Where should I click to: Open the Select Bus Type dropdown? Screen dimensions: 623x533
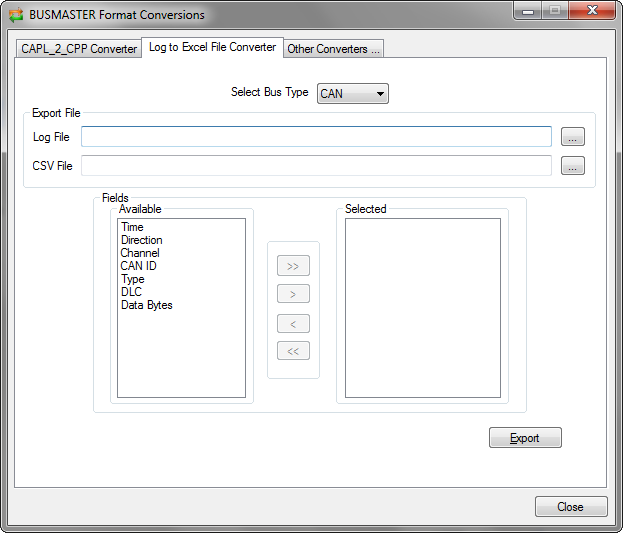click(x=352, y=93)
